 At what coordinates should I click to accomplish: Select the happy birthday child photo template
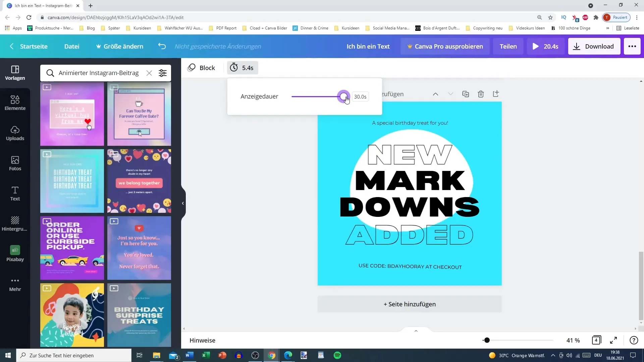[72, 315]
